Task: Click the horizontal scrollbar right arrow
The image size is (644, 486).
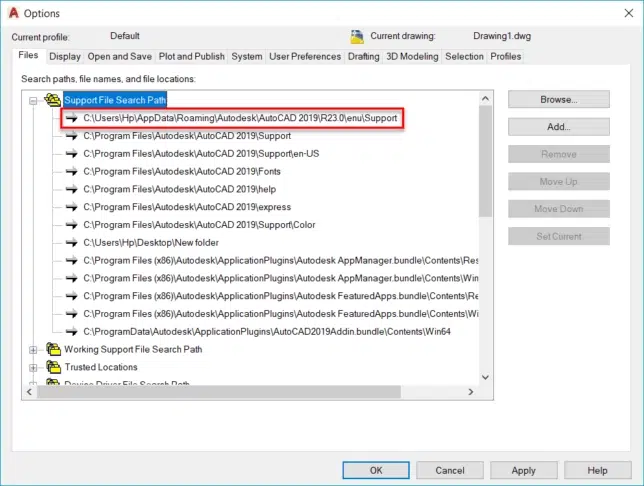Action: (x=471, y=392)
